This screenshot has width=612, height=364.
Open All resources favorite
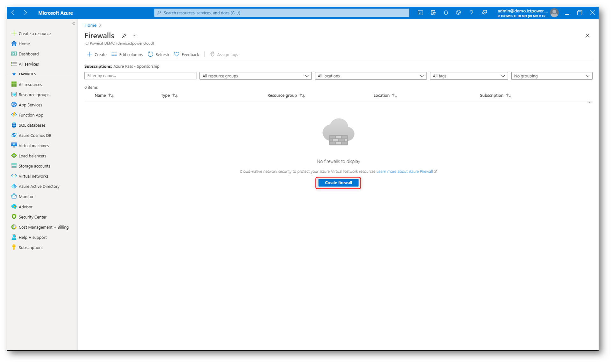27,84
